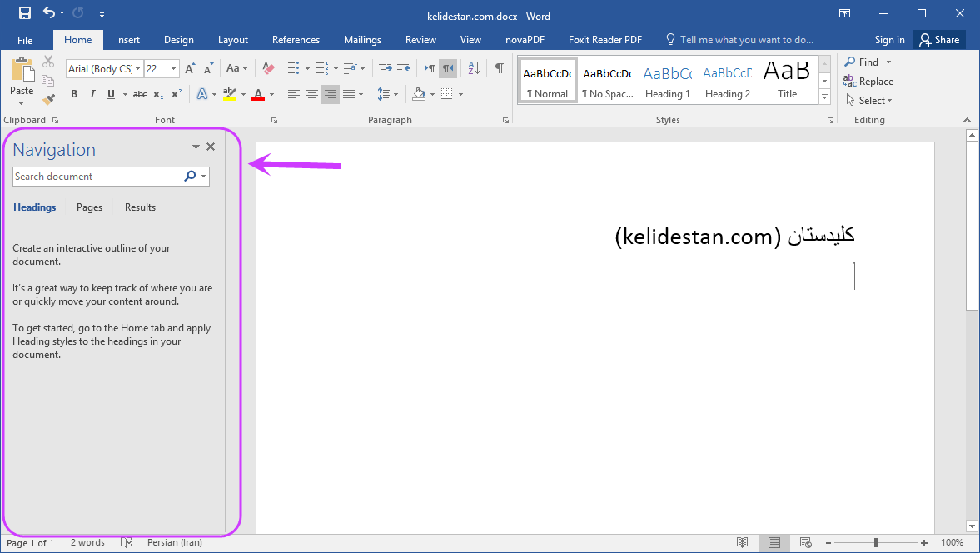Click the Cut scissors icon

pyautogui.click(x=48, y=62)
